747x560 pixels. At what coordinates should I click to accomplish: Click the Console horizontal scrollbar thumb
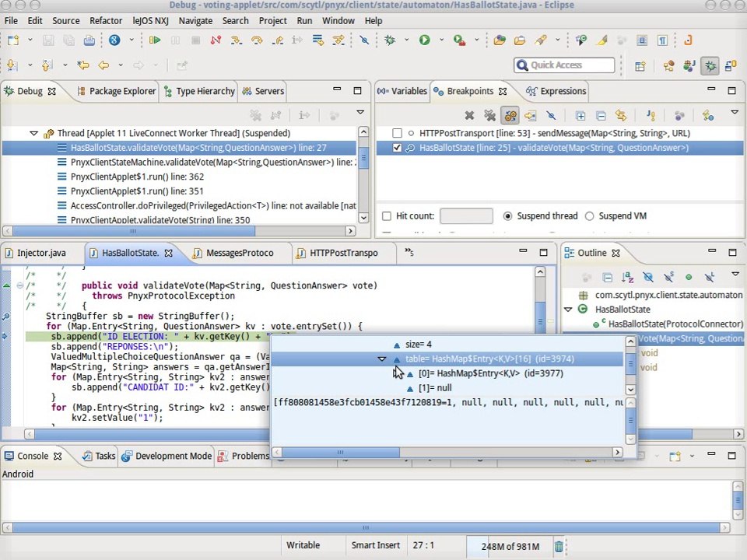(366, 527)
